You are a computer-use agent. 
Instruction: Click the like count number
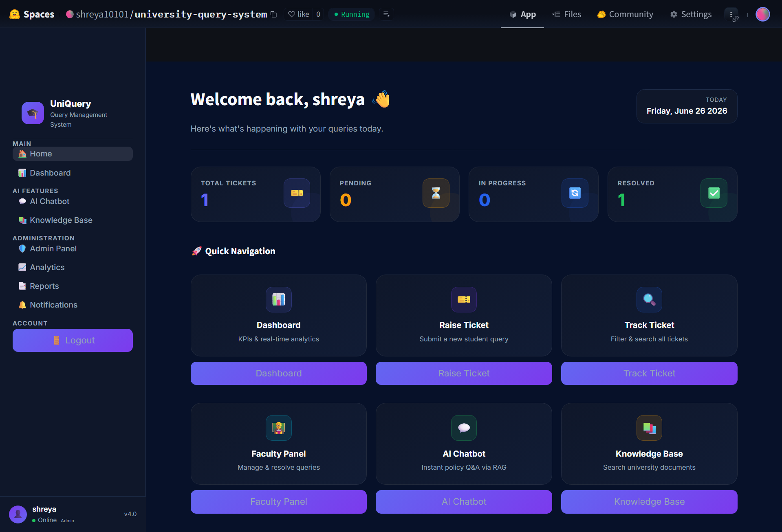pos(318,14)
